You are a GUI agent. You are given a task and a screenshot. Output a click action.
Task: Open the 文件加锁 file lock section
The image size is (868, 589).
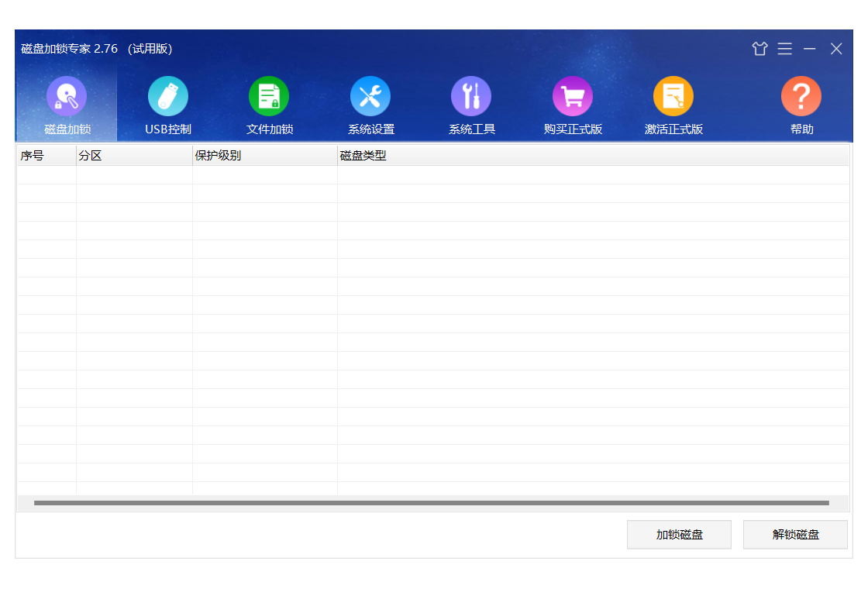pyautogui.click(x=269, y=105)
